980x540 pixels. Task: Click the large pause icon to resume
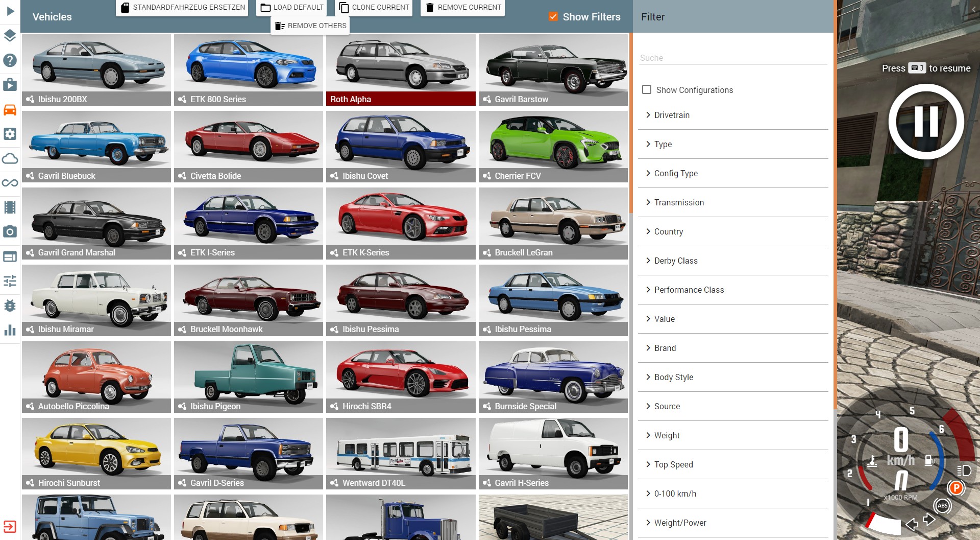[x=926, y=122]
